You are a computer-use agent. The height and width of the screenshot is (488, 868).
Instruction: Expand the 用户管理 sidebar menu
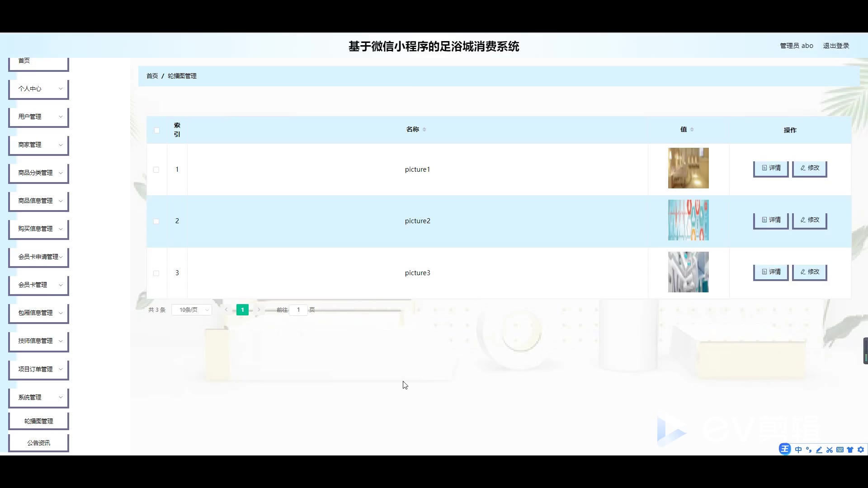[x=38, y=117]
